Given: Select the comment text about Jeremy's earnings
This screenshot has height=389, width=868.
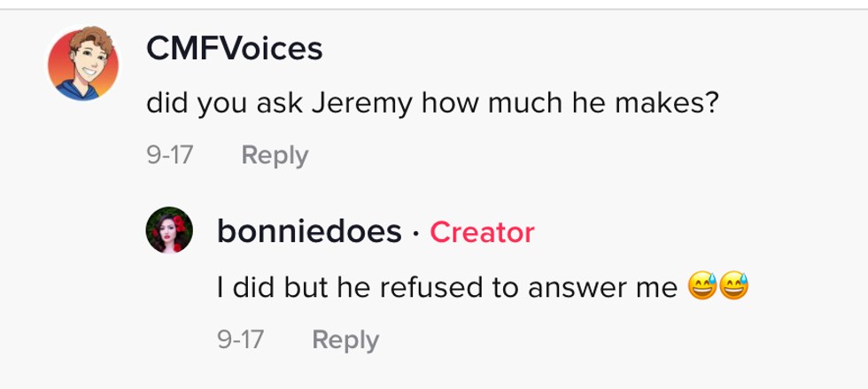Looking at the screenshot, I should click(x=431, y=105).
